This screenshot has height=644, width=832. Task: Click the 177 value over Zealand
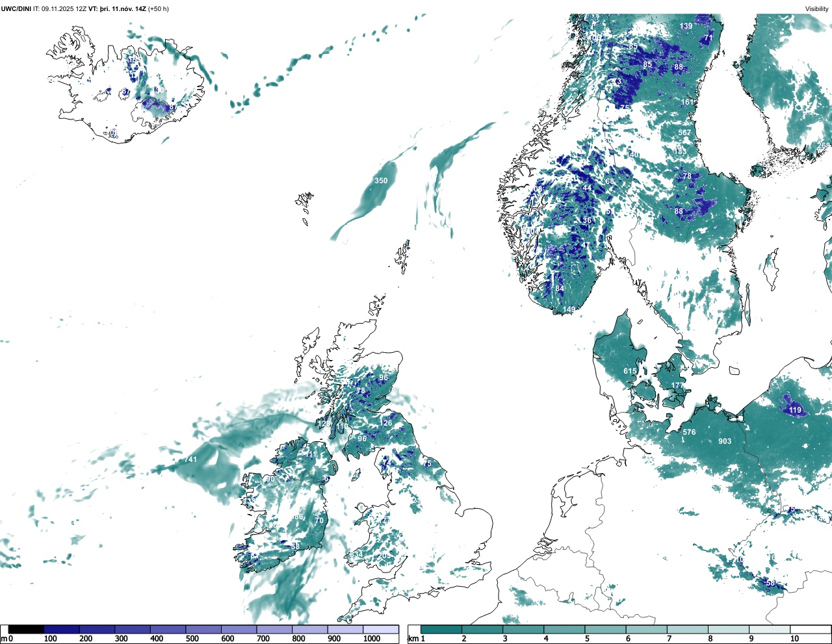point(677,386)
